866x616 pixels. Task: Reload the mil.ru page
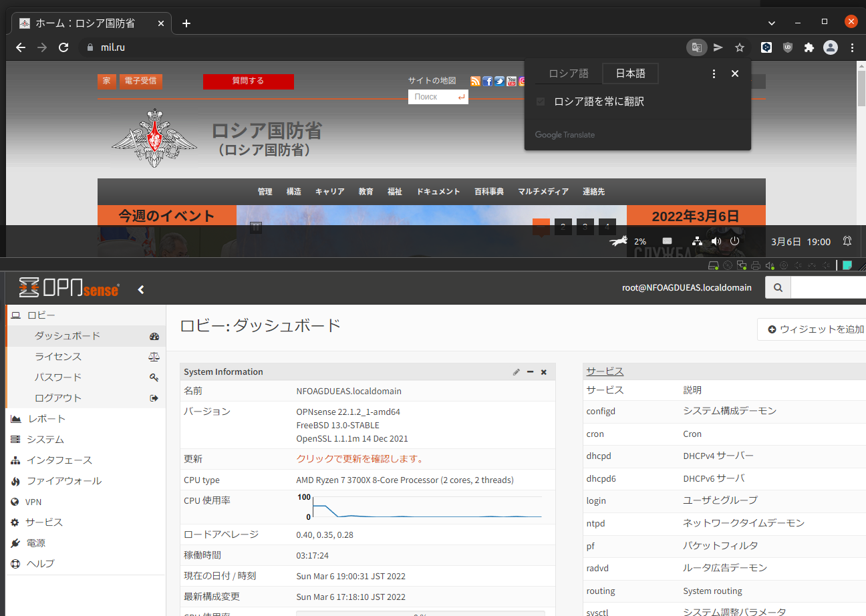tap(63, 47)
